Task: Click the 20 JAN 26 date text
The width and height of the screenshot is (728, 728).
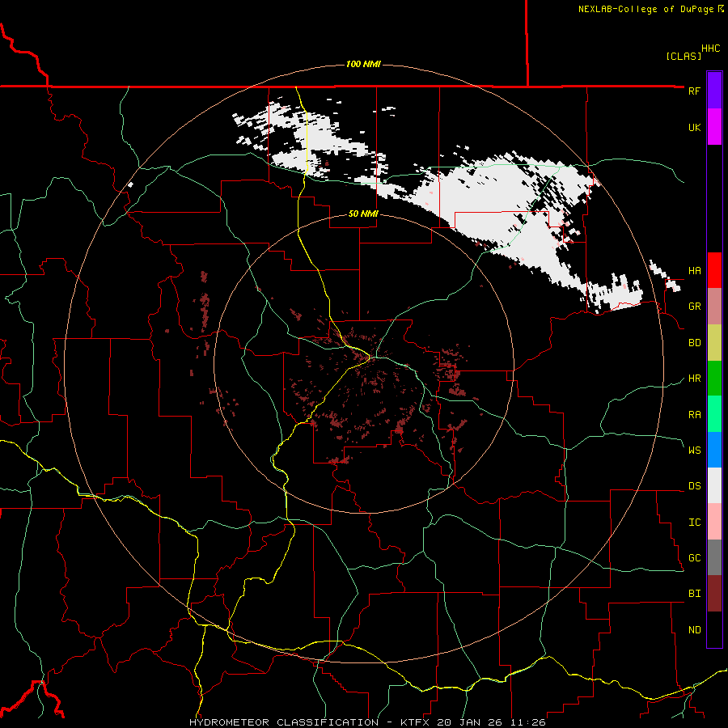Action: (470, 722)
